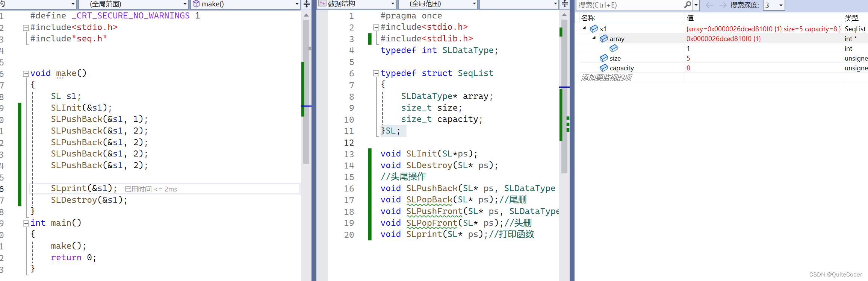This screenshot has height=281, width=868.
Task: Click the make(); call in main
Action: (x=68, y=246)
